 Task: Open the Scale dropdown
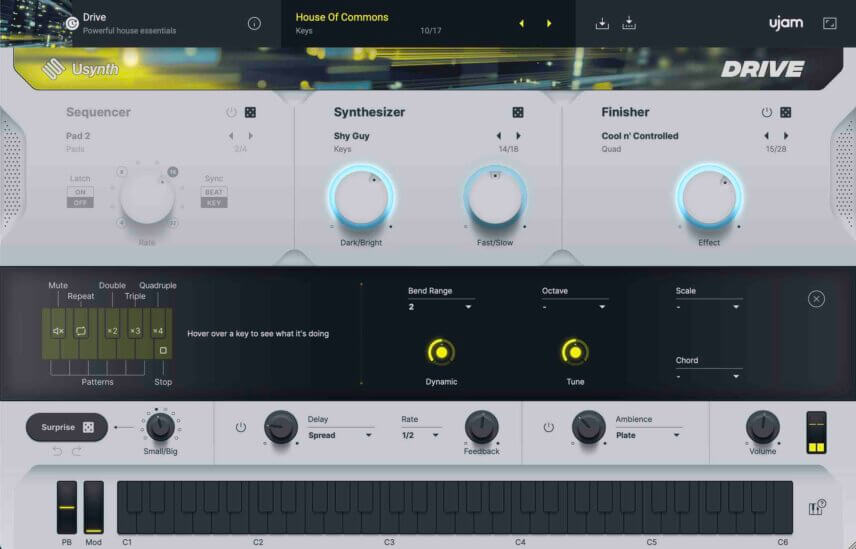point(708,307)
